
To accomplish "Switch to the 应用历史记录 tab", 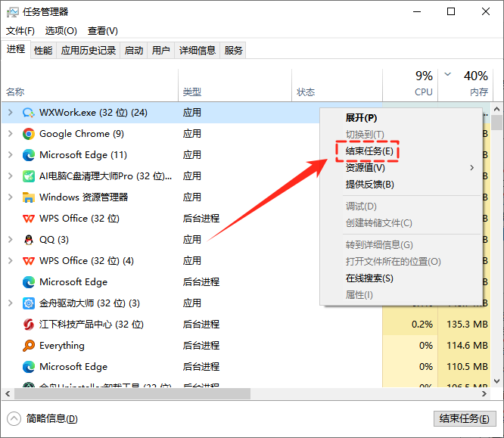I will pos(89,51).
